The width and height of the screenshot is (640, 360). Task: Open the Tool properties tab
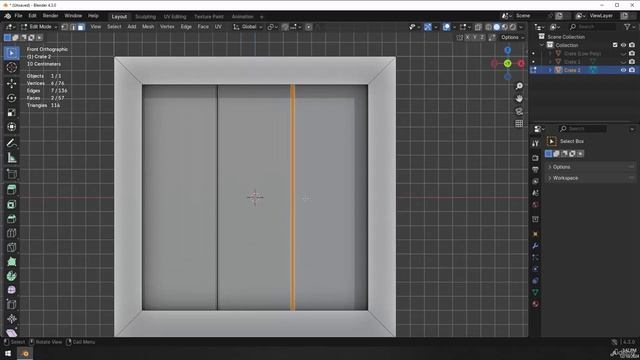(535, 143)
